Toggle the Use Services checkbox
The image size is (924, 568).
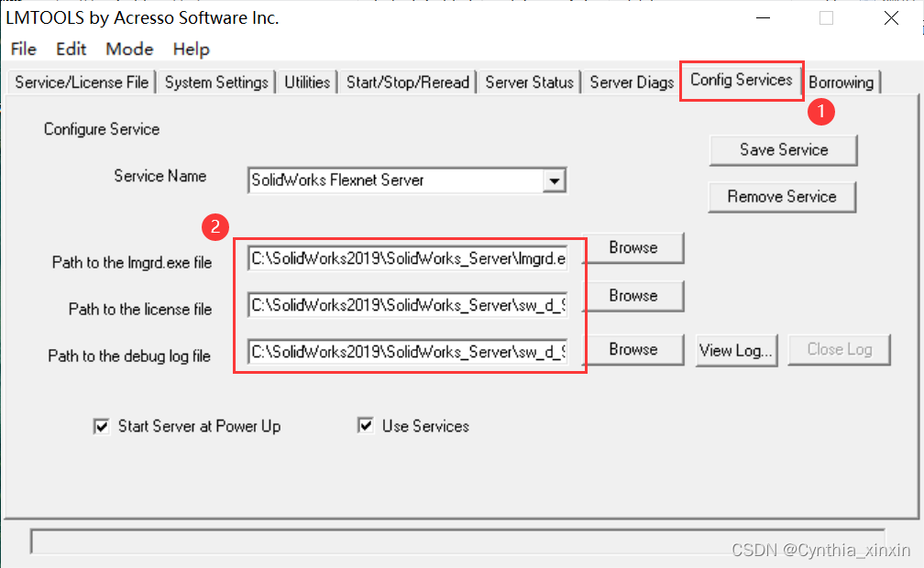[x=366, y=425]
